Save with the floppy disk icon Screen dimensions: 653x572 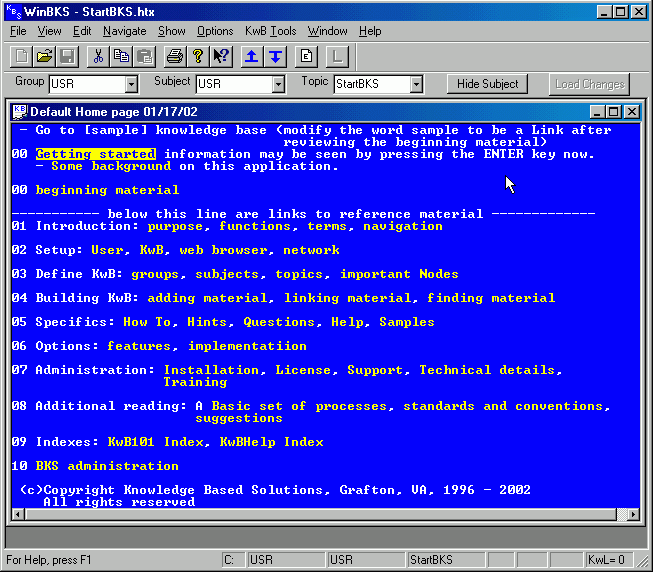67,56
